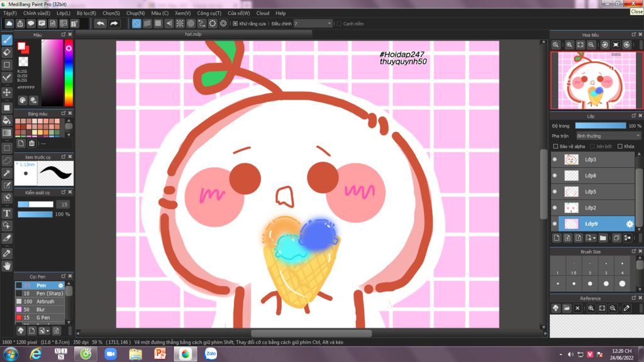Expand the add-brush dropdown in brush panel
The image size is (644, 362).
tap(48, 331)
